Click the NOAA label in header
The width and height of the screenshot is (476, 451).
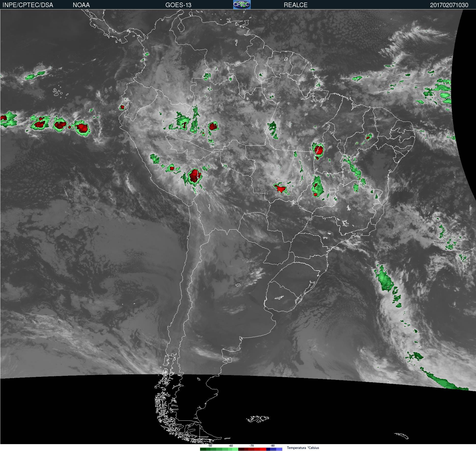click(x=81, y=5)
